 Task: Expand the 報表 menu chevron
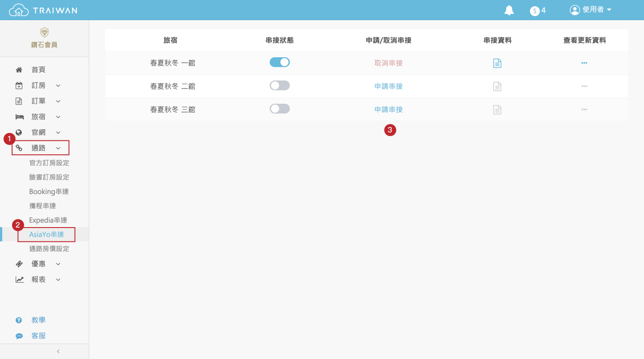(58, 279)
